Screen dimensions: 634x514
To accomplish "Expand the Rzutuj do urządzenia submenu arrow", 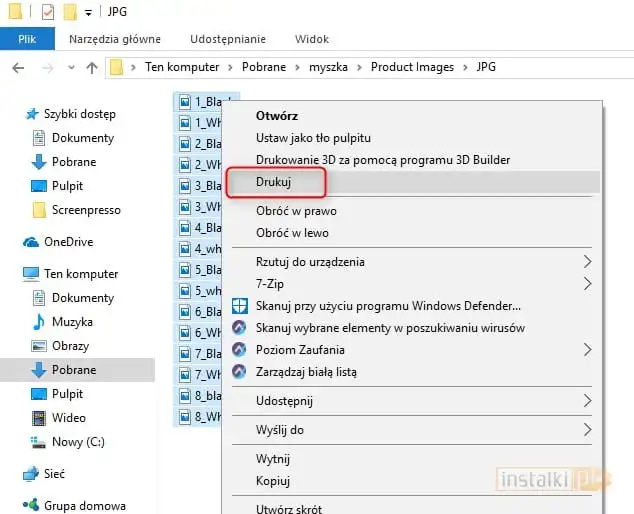I will [587, 262].
